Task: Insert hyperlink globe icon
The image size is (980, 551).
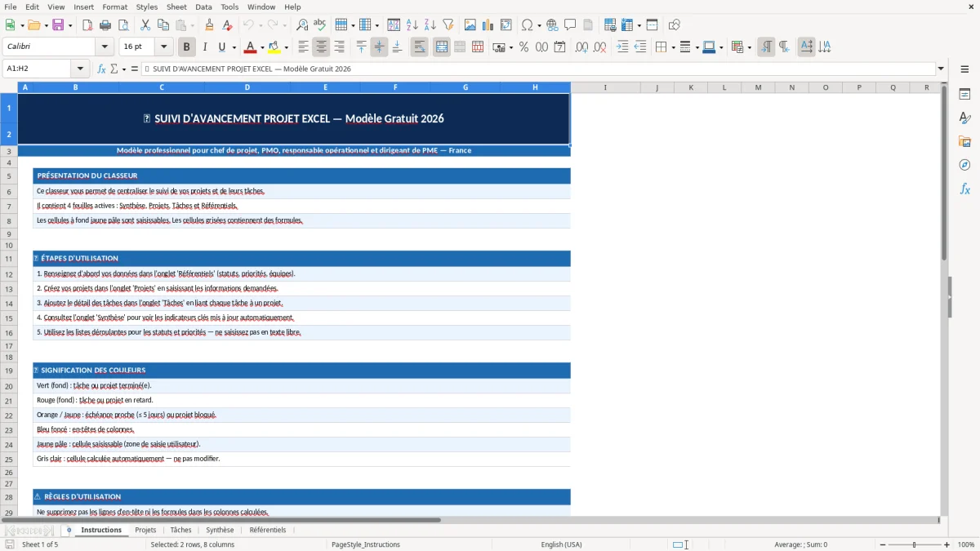Action: tap(552, 25)
